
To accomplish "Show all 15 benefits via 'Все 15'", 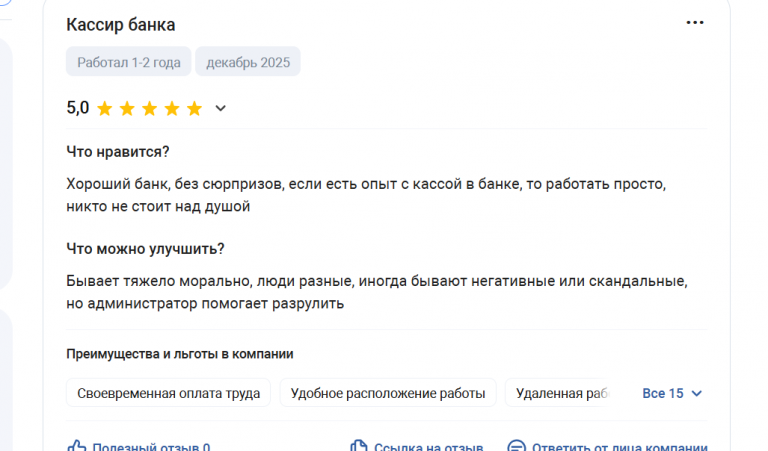I will coord(663,393).
